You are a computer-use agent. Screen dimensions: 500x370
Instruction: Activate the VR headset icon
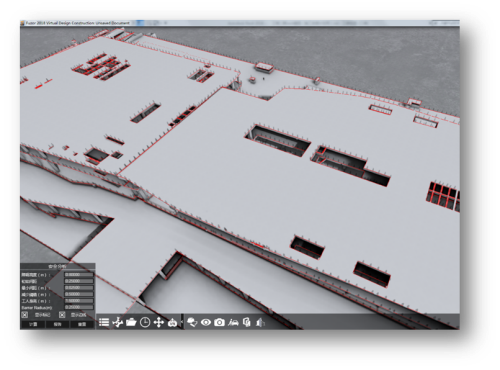click(x=172, y=323)
